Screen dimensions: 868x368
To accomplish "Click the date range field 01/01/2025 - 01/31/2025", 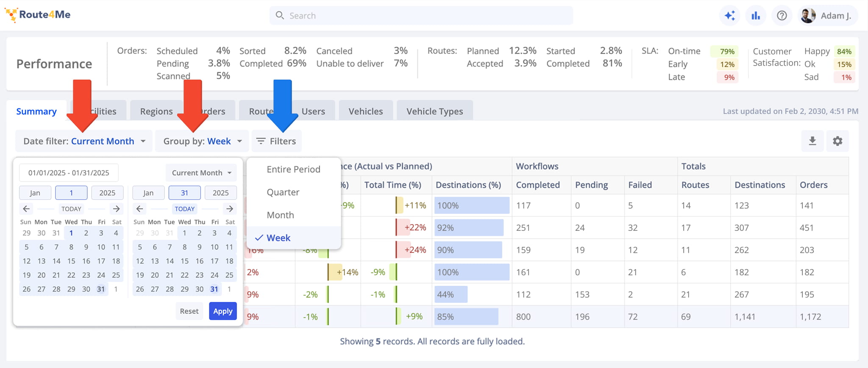I will tap(69, 173).
